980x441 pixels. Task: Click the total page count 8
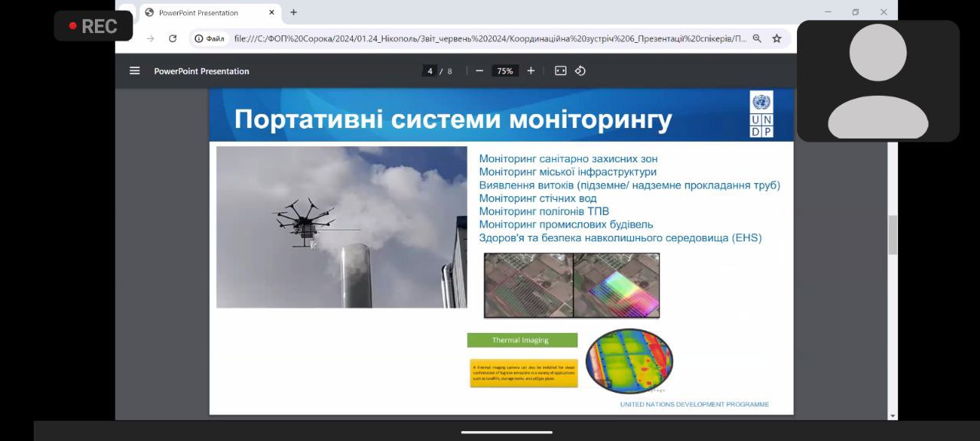[x=449, y=71]
